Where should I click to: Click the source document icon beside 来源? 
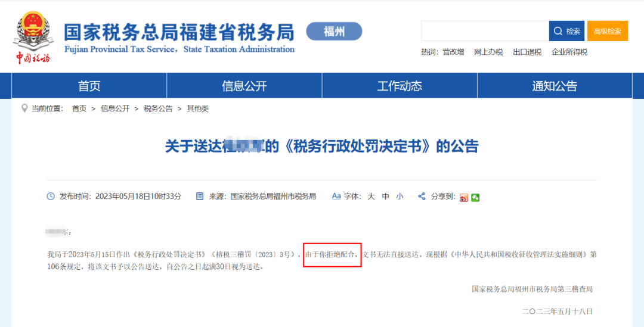(200, 196)
